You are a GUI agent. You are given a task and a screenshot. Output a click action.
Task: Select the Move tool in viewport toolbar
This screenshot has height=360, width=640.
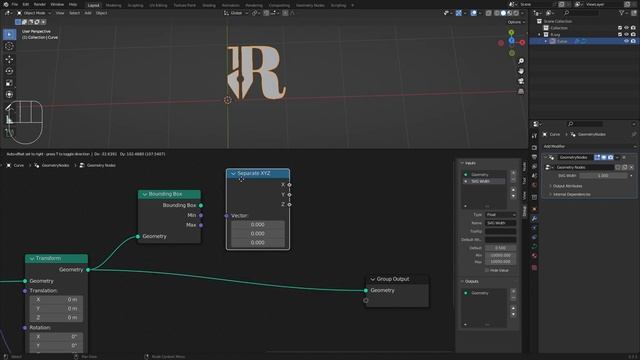click(x=9, y=59)
